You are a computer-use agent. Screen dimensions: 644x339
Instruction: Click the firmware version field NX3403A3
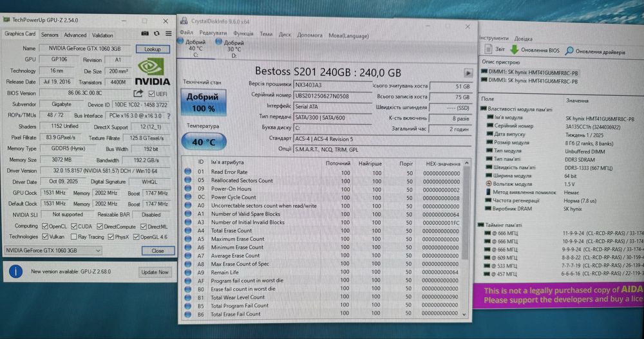click(x=332, y=85)
